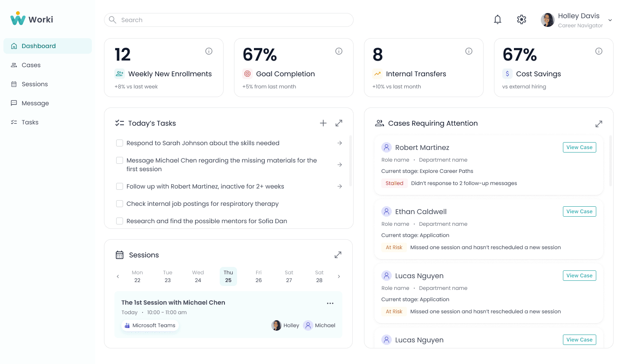Show info for Internal Transfers card

click(x=469, y=51)
